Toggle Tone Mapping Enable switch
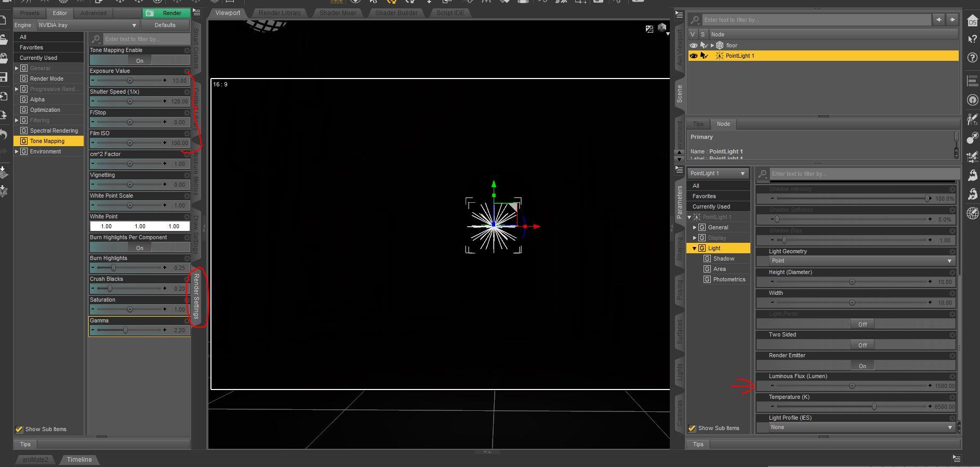Viewport: 980px width, 467px height. (139, 60)
